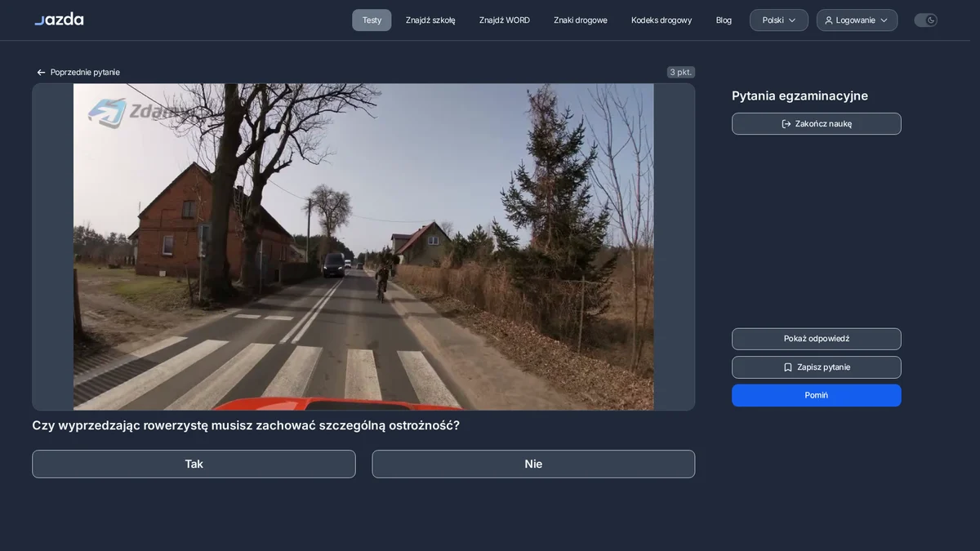Open Znaki drogowe menu item
Screen dimensions: 980x551
[581, 20]
